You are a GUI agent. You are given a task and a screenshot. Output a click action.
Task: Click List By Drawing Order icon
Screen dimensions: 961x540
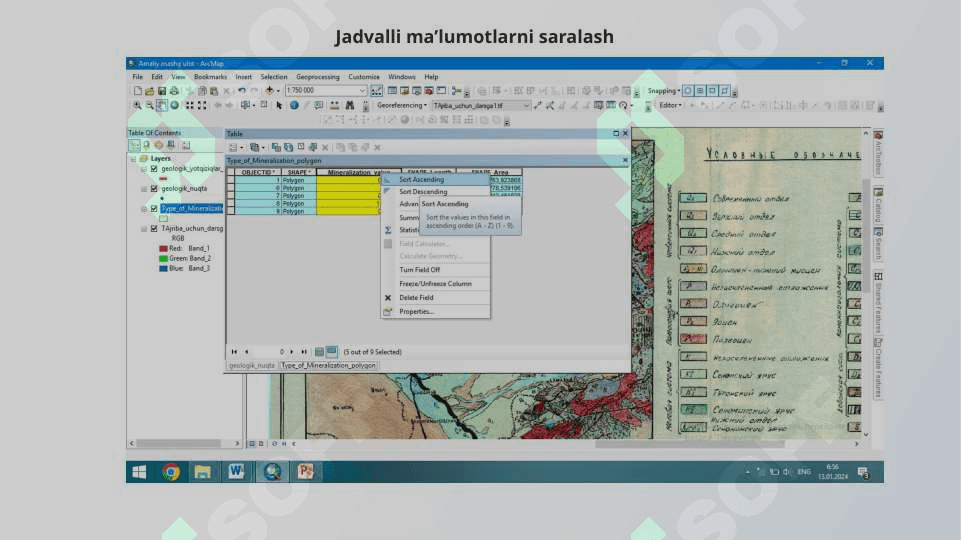coord(134,145)
